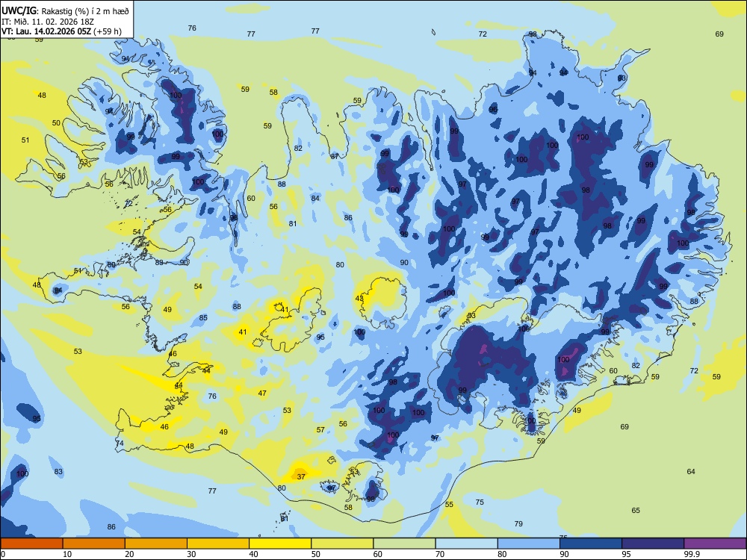
Task: Click the map value '65' over the sea
Action: coord(636,510)
